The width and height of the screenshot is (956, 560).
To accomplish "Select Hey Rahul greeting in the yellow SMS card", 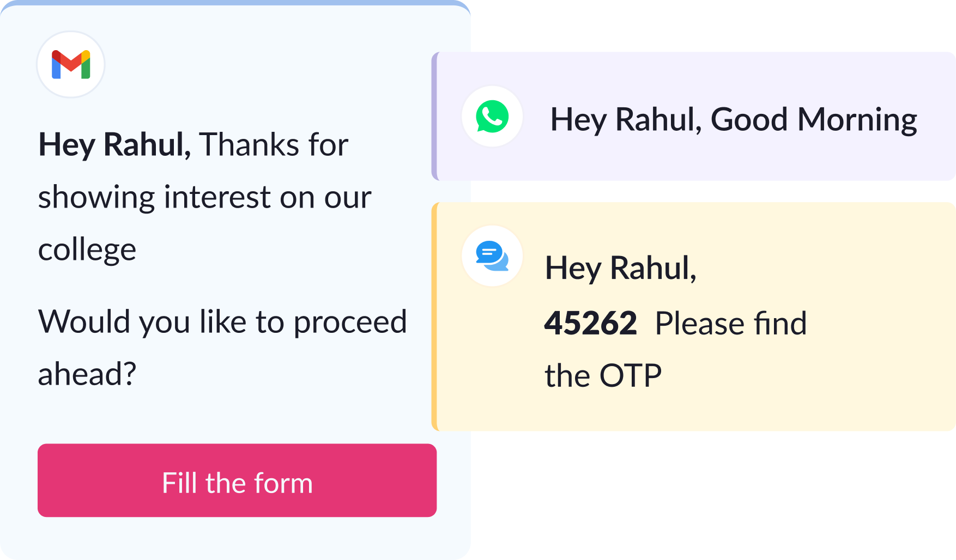I will [621, 269].
